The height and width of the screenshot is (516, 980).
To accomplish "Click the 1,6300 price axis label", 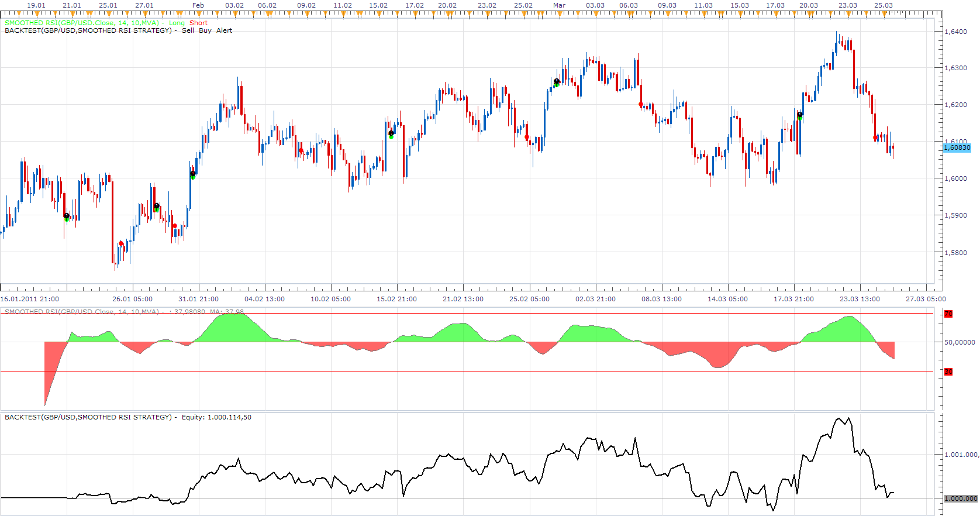I will (x=955, y=68).
